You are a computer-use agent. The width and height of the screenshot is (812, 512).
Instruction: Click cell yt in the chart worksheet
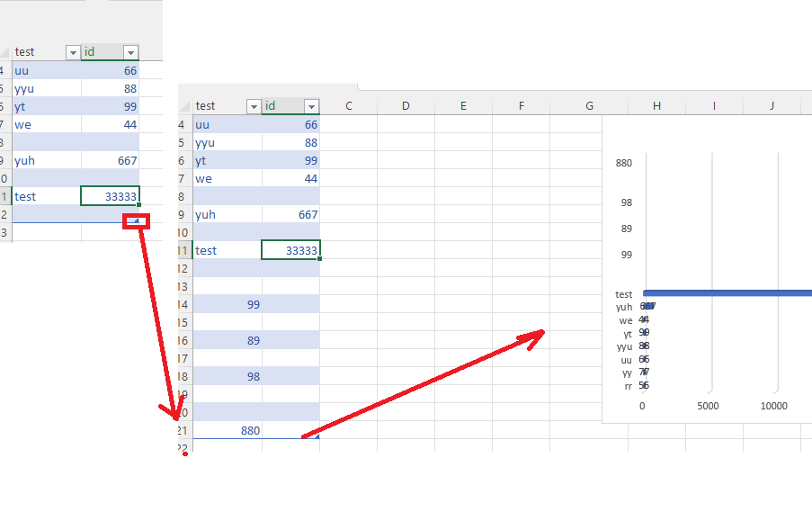[228, 161]
